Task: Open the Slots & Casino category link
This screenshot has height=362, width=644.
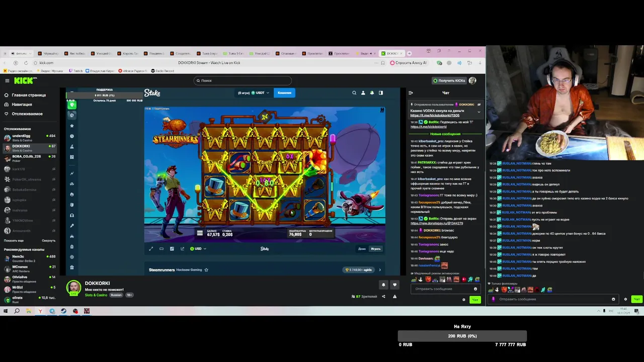Action: (96, 295)
